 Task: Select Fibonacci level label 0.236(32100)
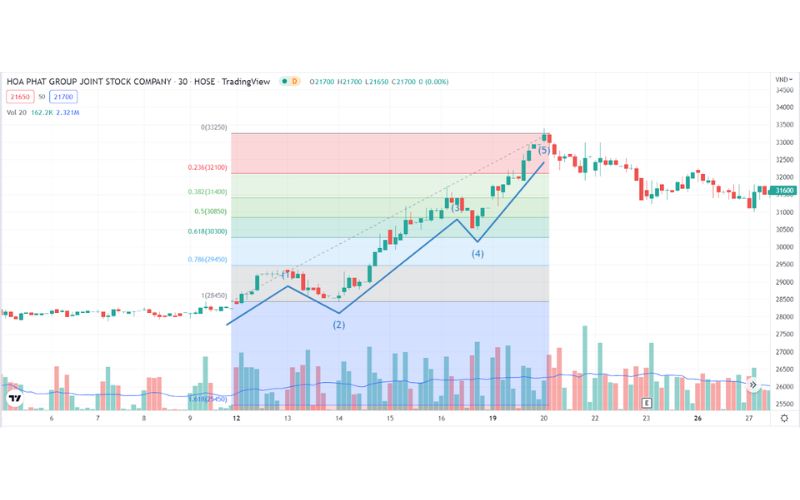click(x=207, y=167)
